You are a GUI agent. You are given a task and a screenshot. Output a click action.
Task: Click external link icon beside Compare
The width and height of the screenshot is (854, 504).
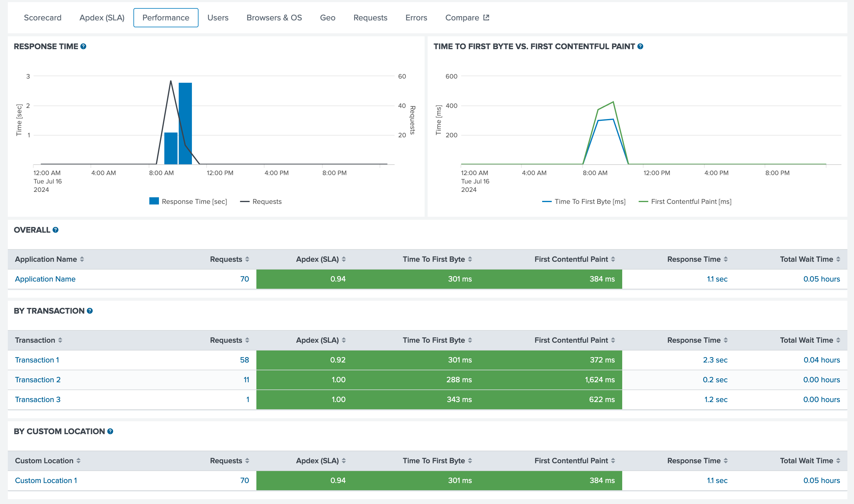[486, 17]
